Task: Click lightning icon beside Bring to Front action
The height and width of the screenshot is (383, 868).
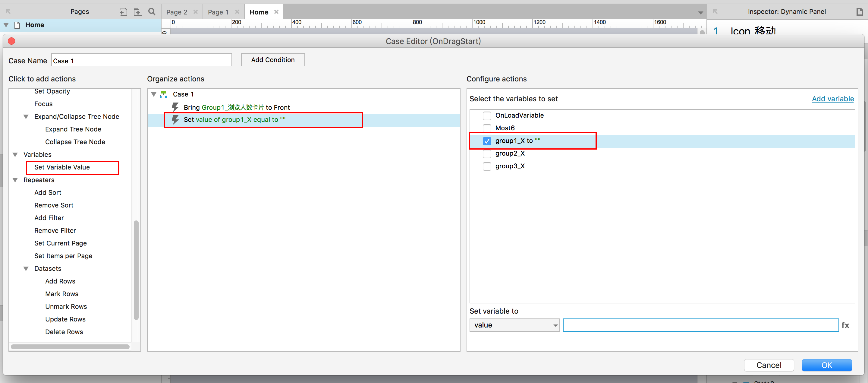Action: click(175, 107)
